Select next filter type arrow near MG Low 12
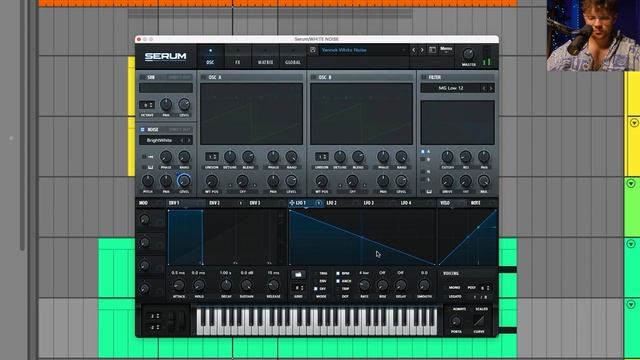Viewport: 640px width, 360px height. pos(491,88)
